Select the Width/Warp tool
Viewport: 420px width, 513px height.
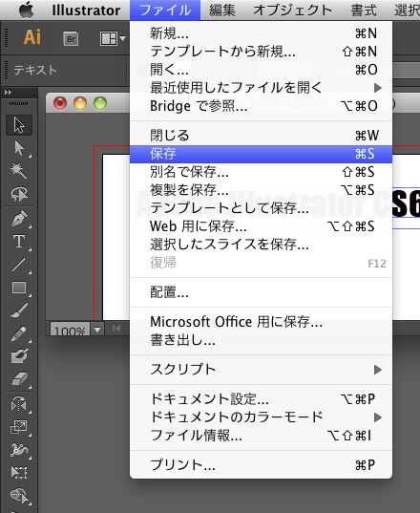click(x=19, y=450)
